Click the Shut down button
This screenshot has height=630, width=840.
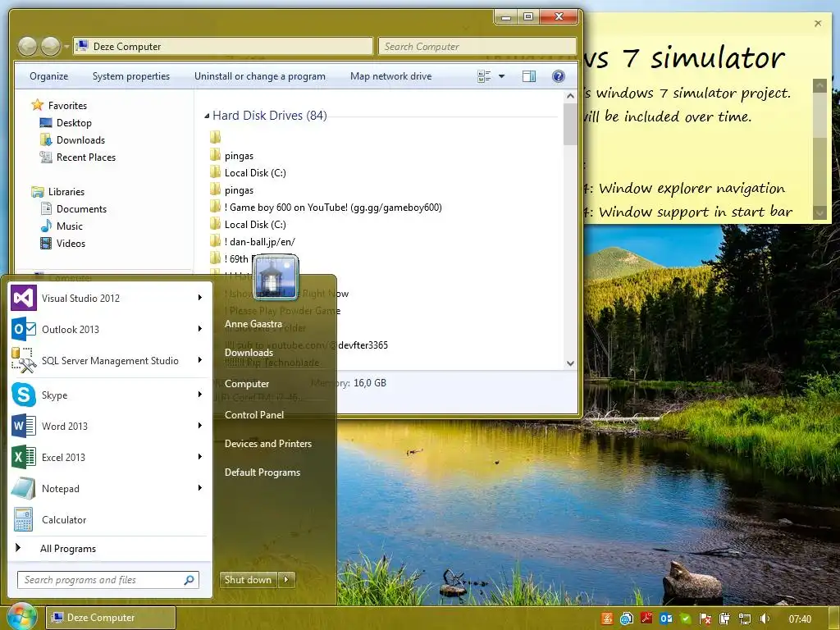pyautogui.click(x=248, y=579)
